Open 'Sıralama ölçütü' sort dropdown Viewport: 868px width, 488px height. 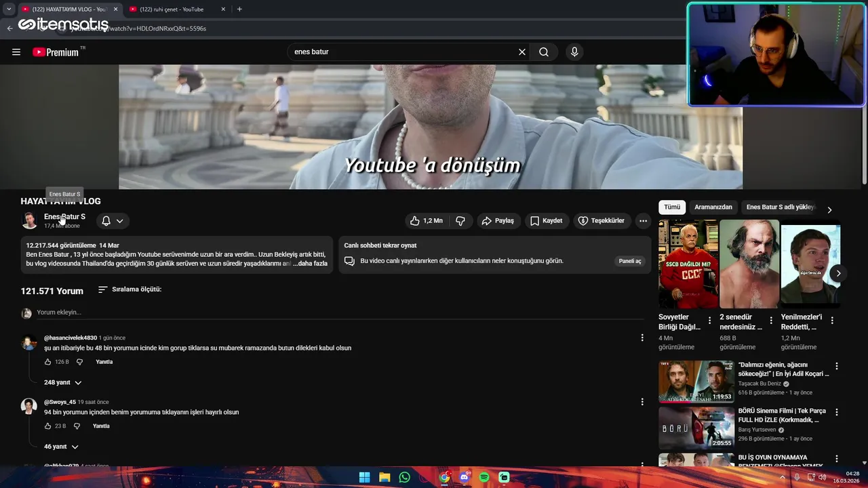(x=130, y=289)
